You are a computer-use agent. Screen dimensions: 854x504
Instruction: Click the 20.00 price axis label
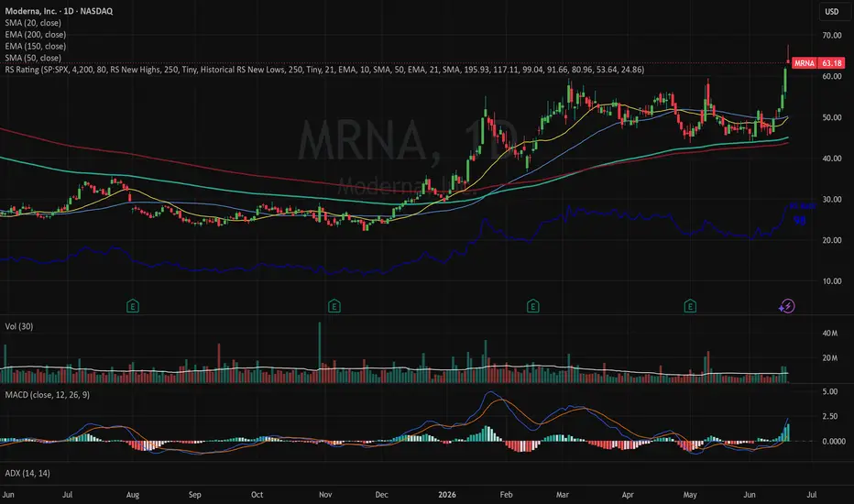click(832, 240)
